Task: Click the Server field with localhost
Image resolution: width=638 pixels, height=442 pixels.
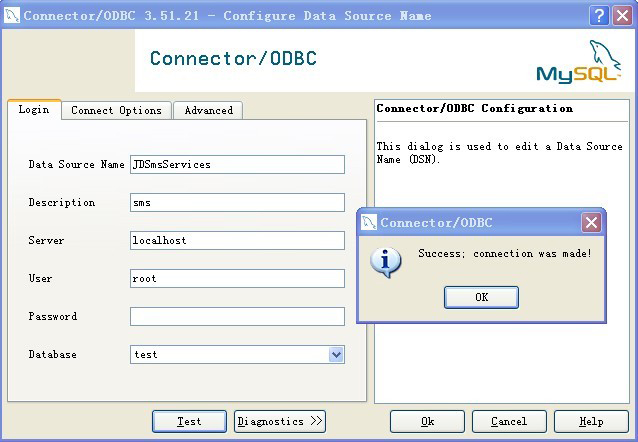Action: pyautogui.click(x=237, y=241)
